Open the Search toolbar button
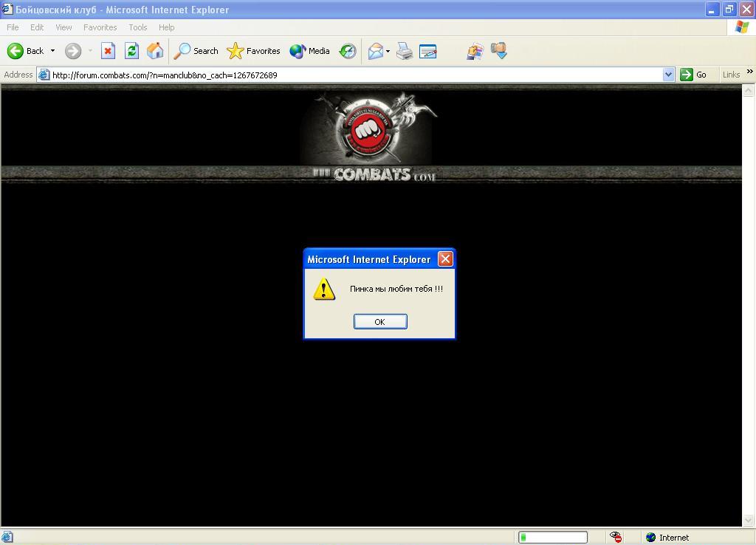The width and height of the screenshot is (756, 545). point(196,51)
